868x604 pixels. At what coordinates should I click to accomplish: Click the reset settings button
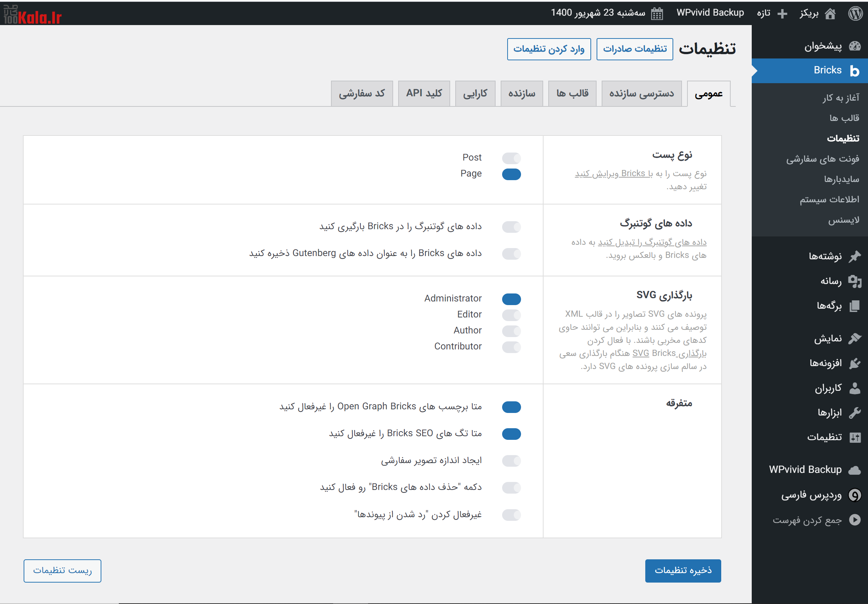62,570
